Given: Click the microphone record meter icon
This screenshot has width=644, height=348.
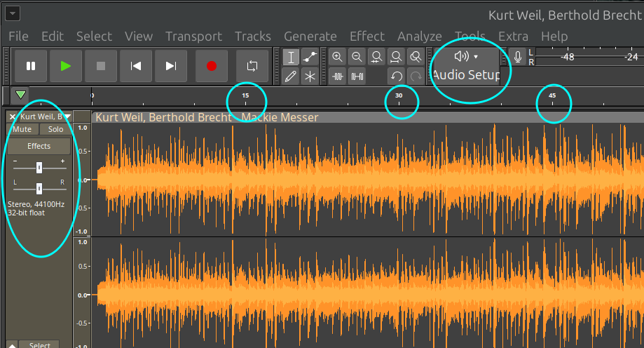Looking at the screenshot, I should tap(518, 57).
